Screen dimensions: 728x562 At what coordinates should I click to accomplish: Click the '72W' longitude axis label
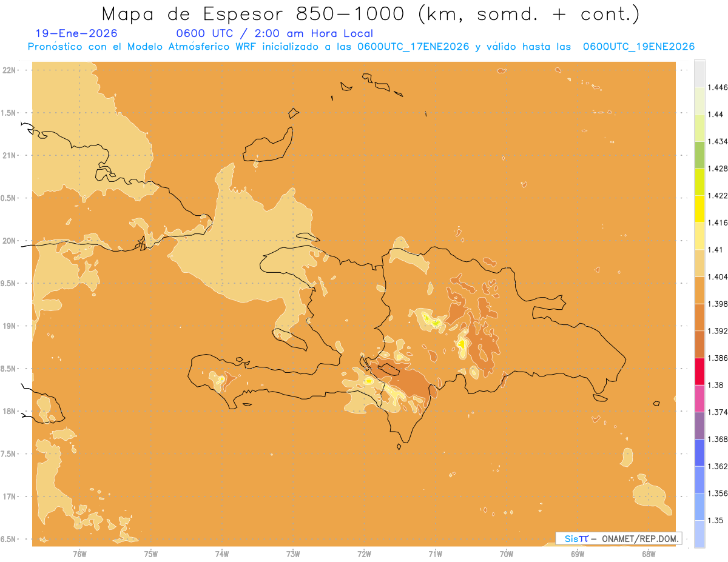(x=364, y=555)
